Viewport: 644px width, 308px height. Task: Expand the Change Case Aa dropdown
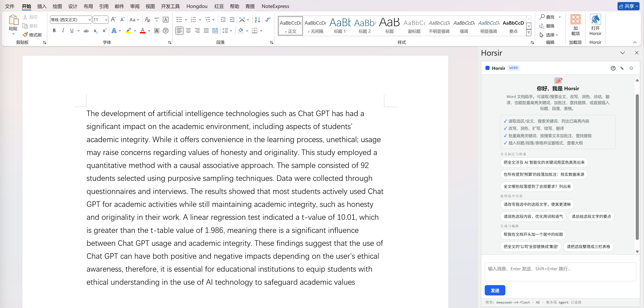[x=138, y=19]
